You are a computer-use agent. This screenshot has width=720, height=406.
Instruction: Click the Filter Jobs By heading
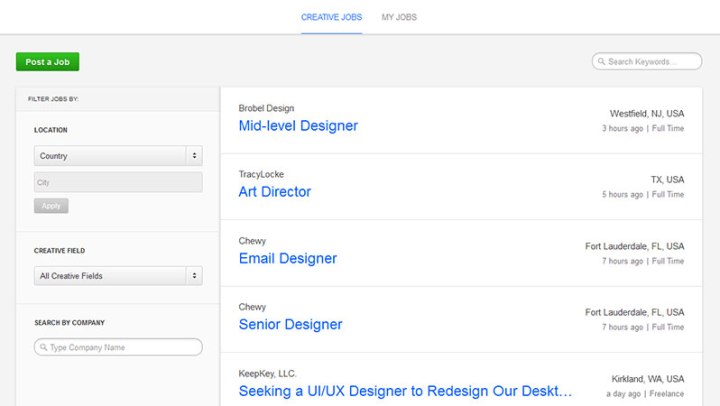point(53,99)
